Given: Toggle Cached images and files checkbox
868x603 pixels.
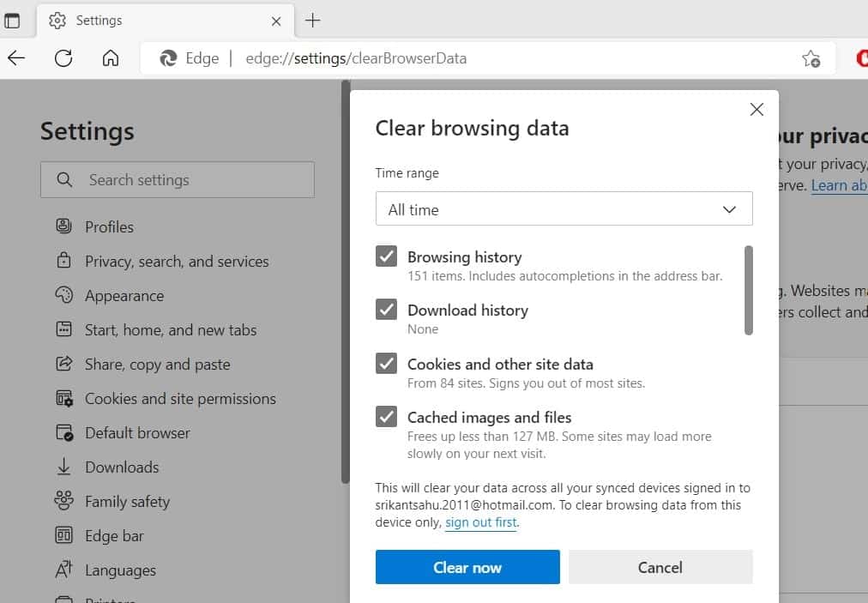Looking at the screenshot, I should pyautogui.click(x=387, y=417).
